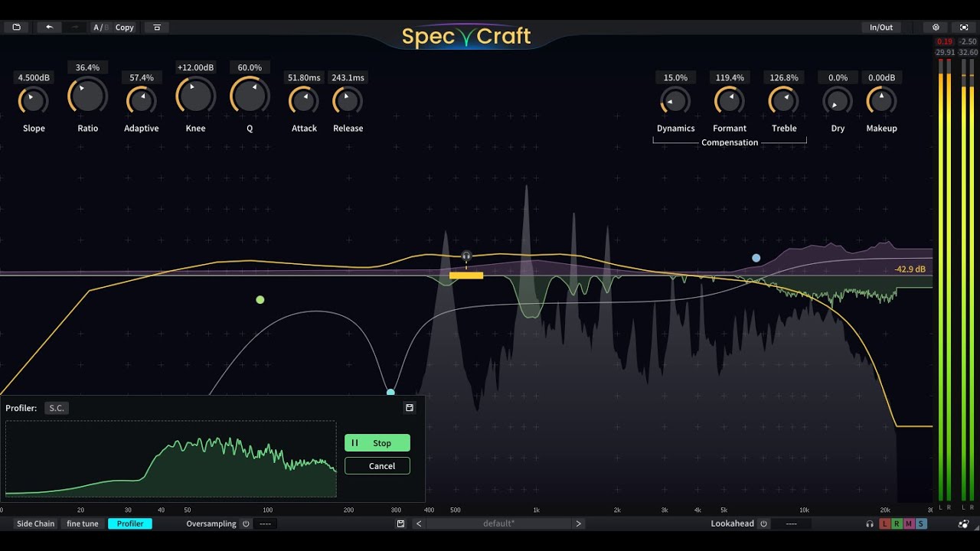Toggle the L channel button
Screen dimensions: 980x551
[x=884, y=523]
